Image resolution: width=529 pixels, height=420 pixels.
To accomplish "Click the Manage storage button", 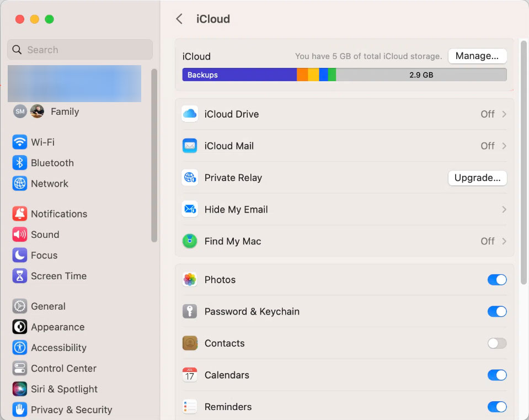I will [x=477, y=56].
